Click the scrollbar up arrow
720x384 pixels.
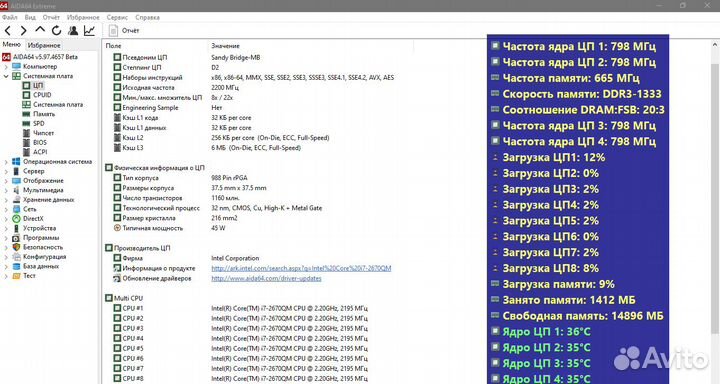point(714,45)
